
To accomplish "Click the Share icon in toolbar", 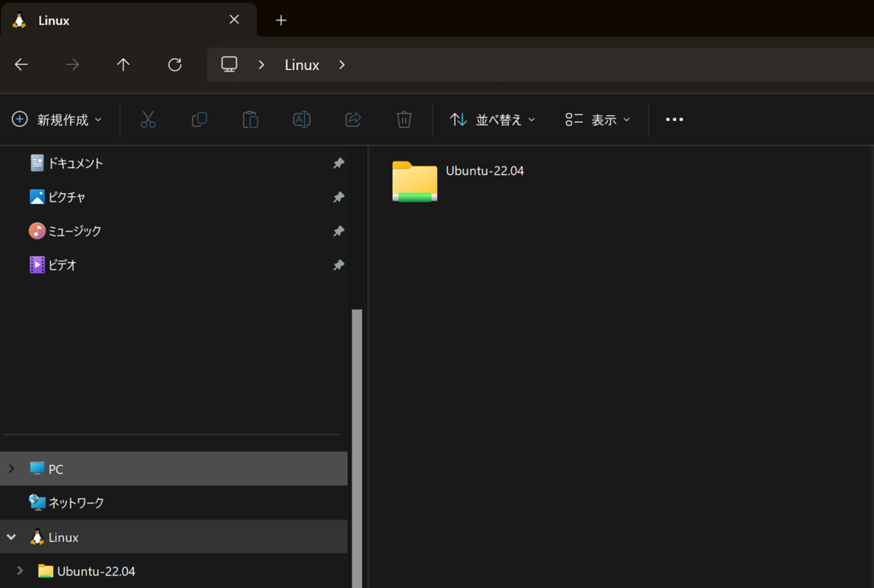I will coord(353,119).
